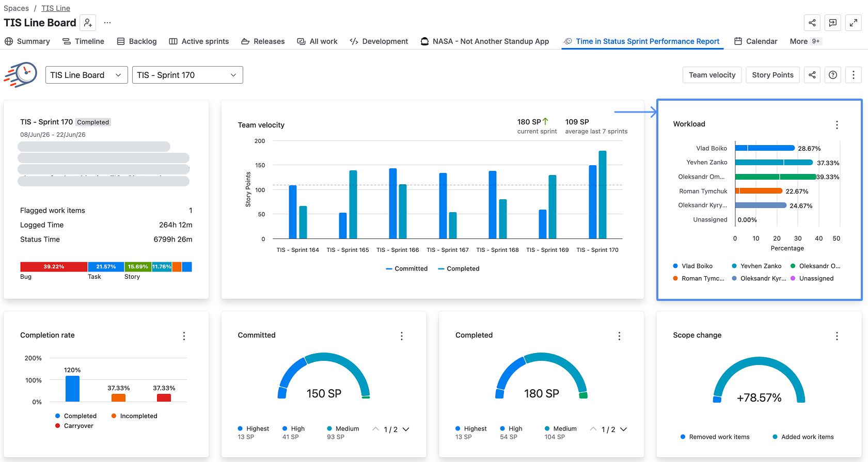Go to the Active sprints tab

click(199, 41)
